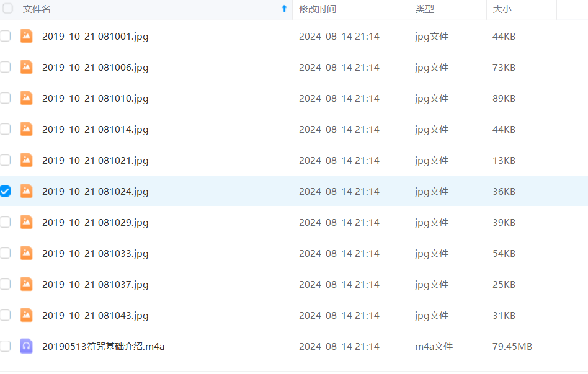Click image icon for 2019-10-21 081010.jpg
This screenshot has height=374, width=588.
coord(26,98)
